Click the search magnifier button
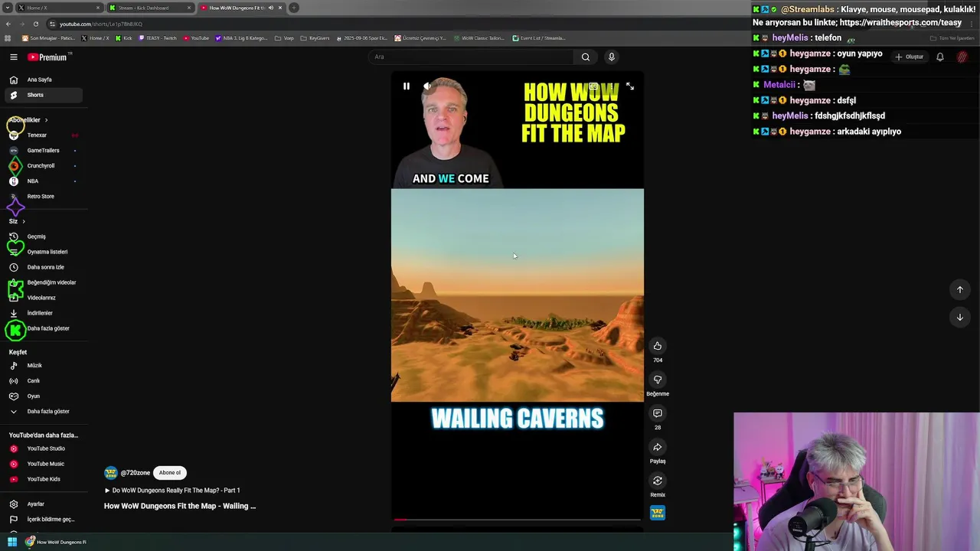The width and height of the screenshot is (980, 551). click(x=586, y=57)
